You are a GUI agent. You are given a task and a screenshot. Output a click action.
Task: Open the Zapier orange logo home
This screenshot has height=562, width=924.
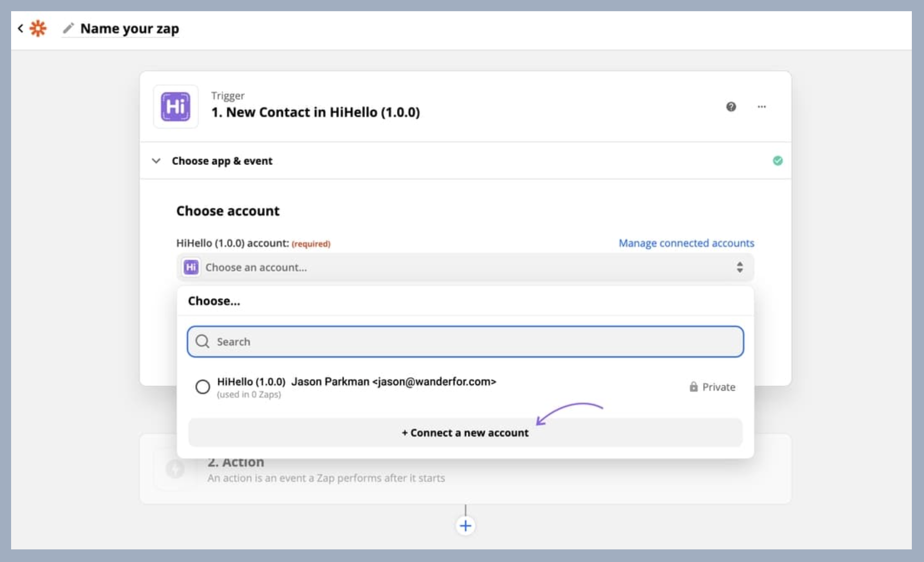tap(38, 29)
